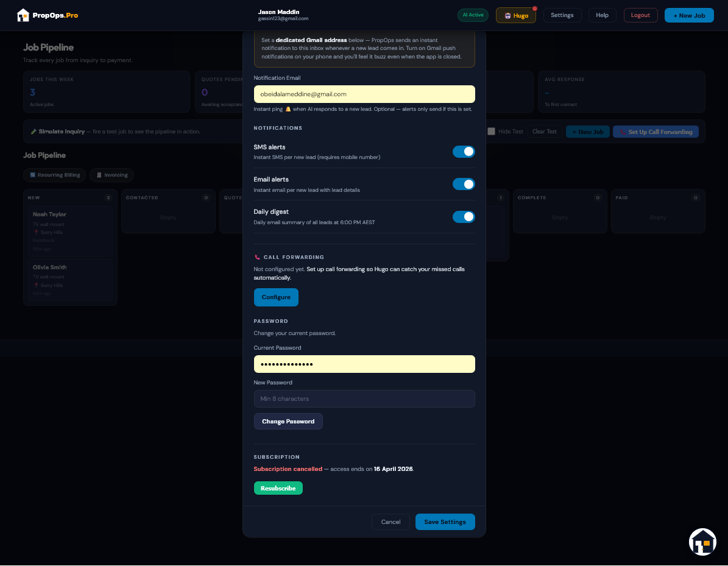Click the Clear Test button
Viewport: 728px width, 566px height.
click(x=544, y=132)
